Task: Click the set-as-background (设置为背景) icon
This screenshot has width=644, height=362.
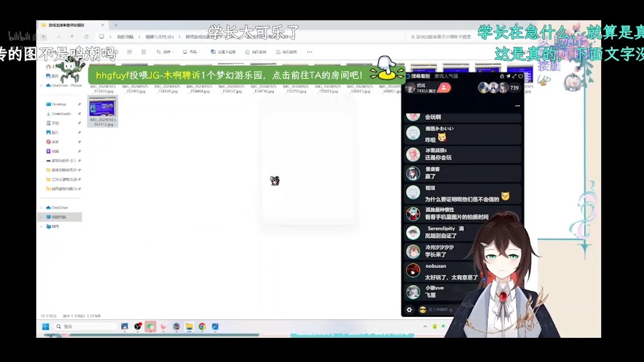Action: [213, 52]
